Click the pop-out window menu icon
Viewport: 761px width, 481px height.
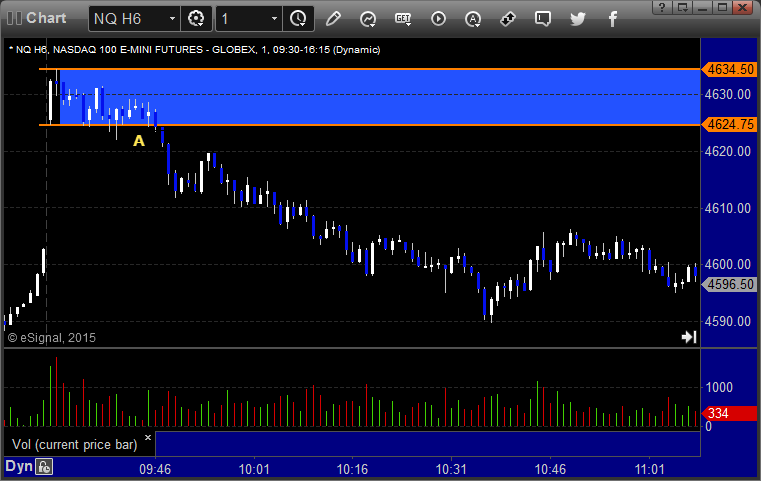683,7
